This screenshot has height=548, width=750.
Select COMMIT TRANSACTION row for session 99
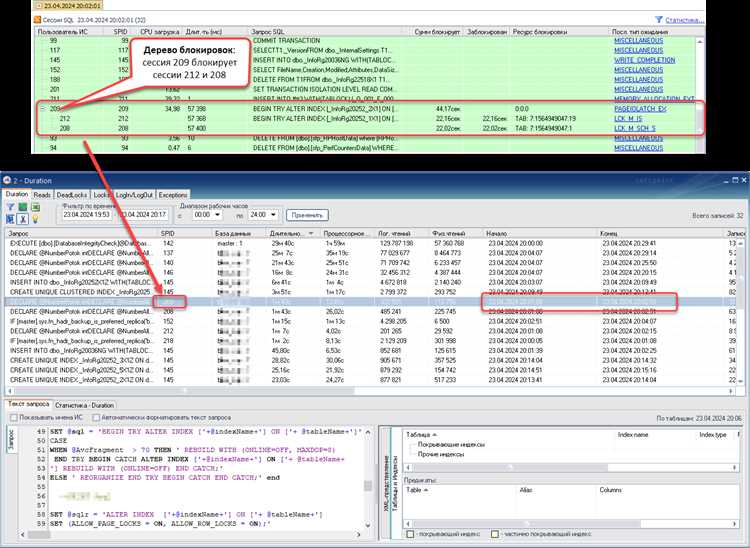365,41
